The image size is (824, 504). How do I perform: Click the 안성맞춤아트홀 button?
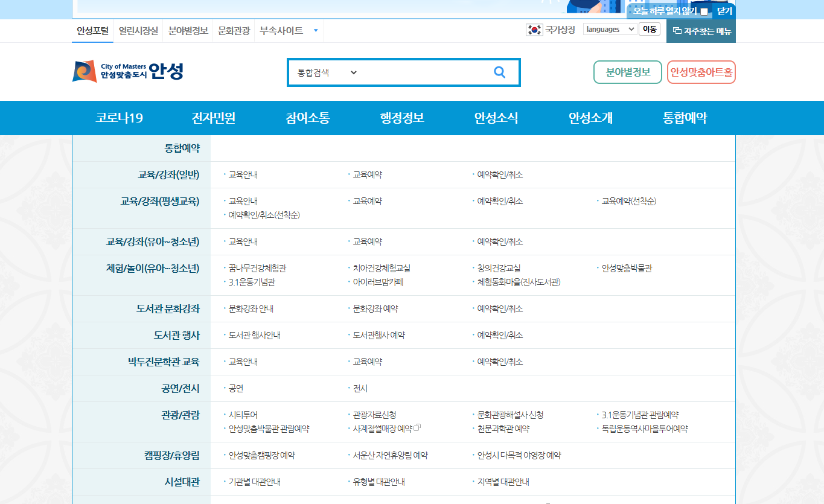click(701, 72)
